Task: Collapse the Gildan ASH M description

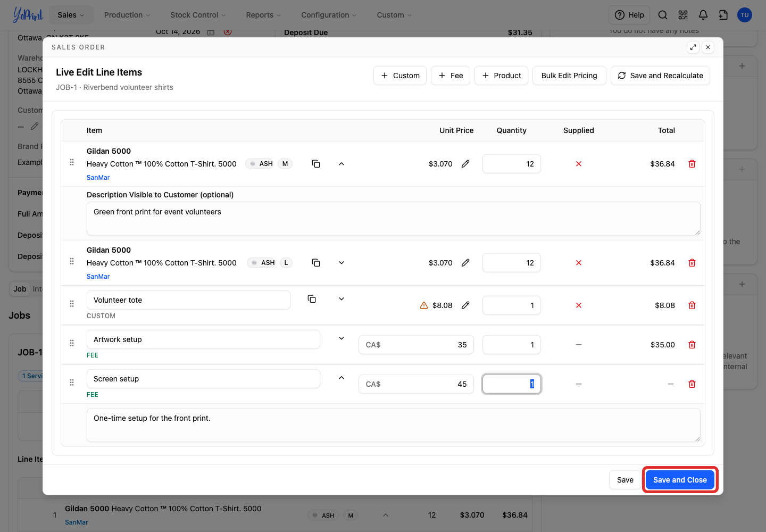Action: (342, 164)
